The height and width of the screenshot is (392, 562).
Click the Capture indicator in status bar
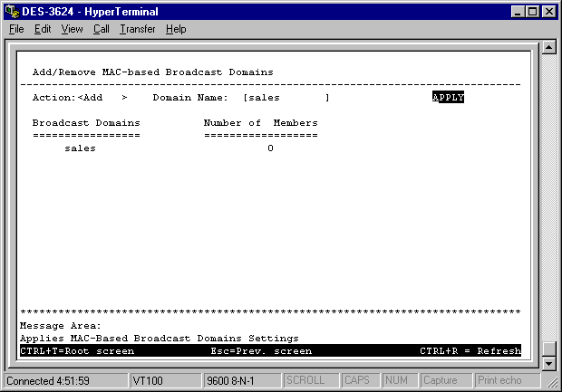point(441,380)
